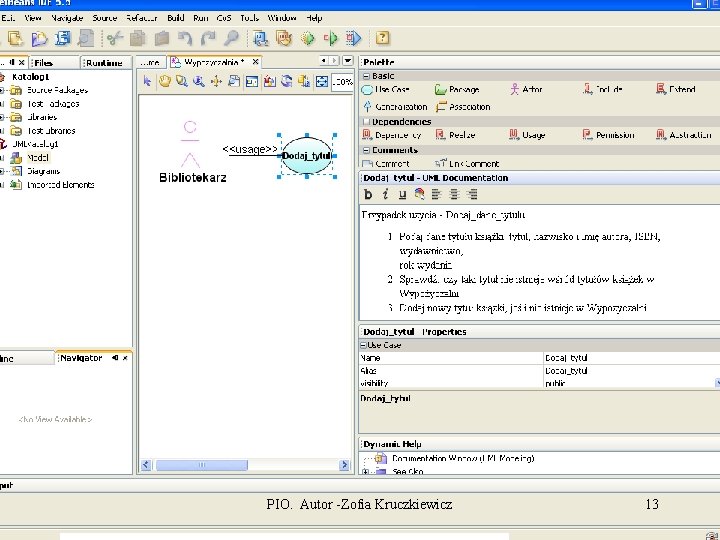The image size is (720, 540).
Task: Pick Realize from the palette
Action: (456, 135)
